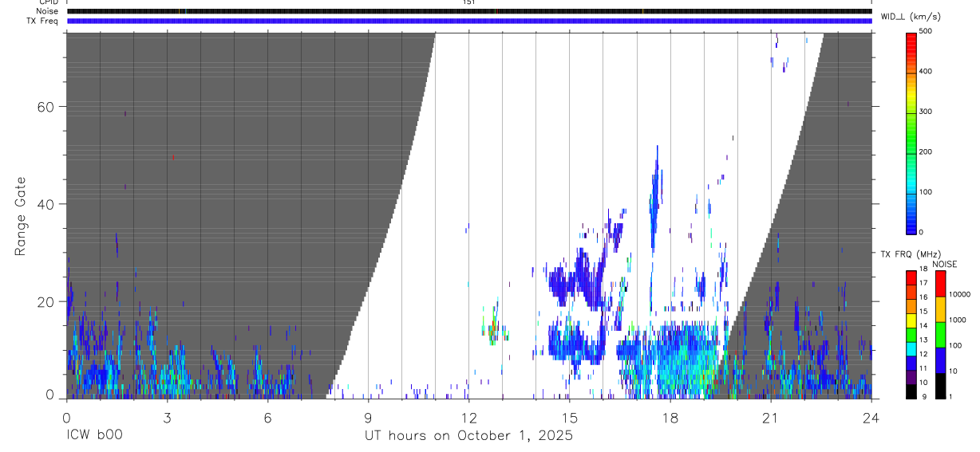This screenshot has width=980, height=452.
Task: Click the blue TX Freq strip above the plot
Action: [x=469, y=21]
